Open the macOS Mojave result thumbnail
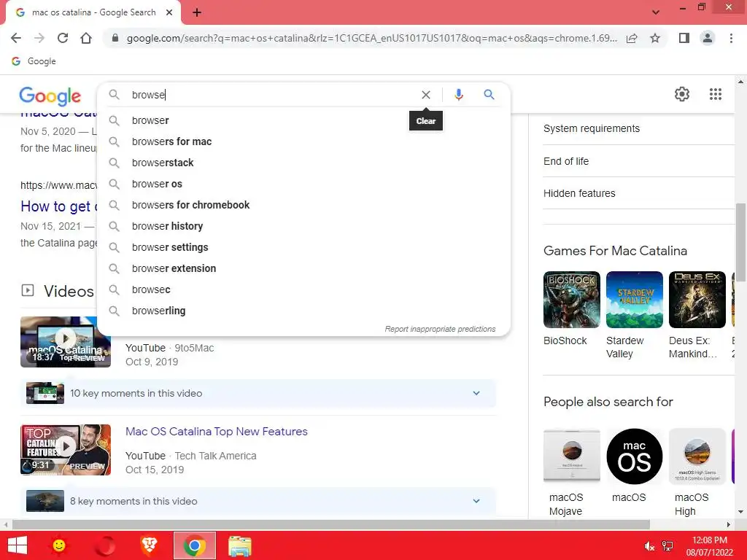This screenshot has width=747, height=560. tap(572, 456)
